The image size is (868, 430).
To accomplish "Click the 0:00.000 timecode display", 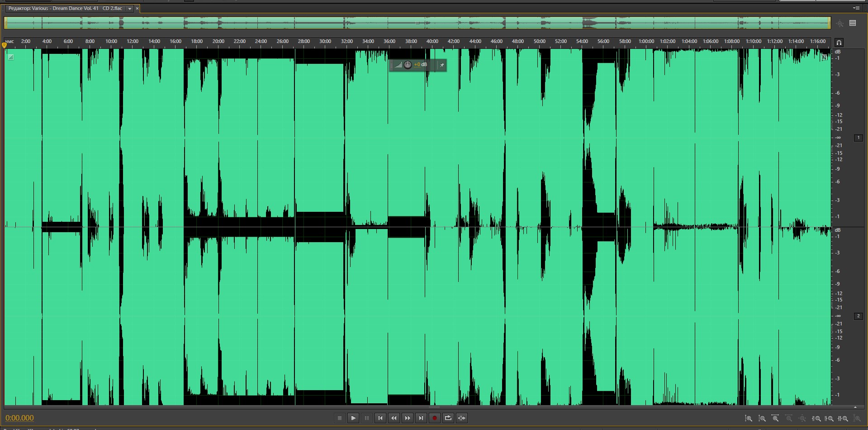I will 19,418.
